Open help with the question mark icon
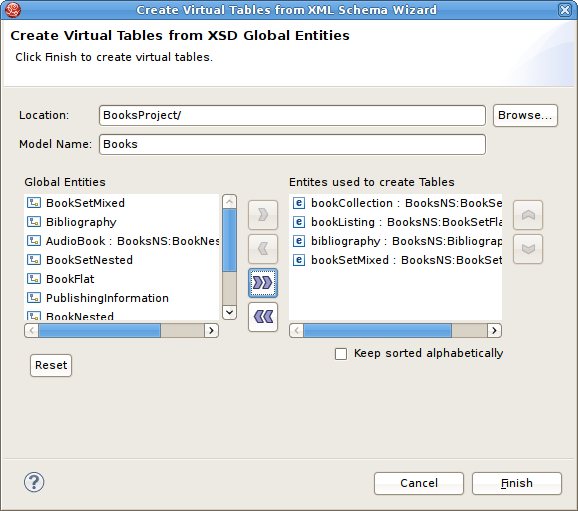This screenshot has height=511, width=578. click(x=34, y=482)
